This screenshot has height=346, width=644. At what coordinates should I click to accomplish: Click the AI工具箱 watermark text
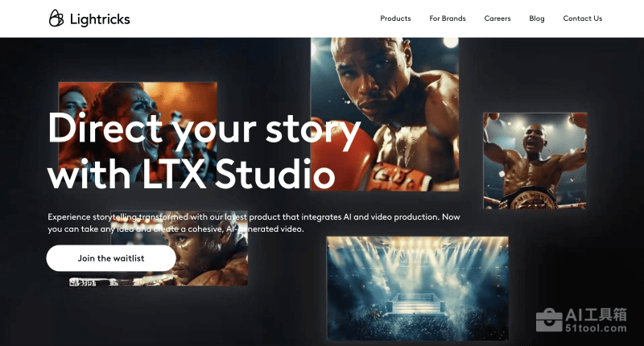596,315
